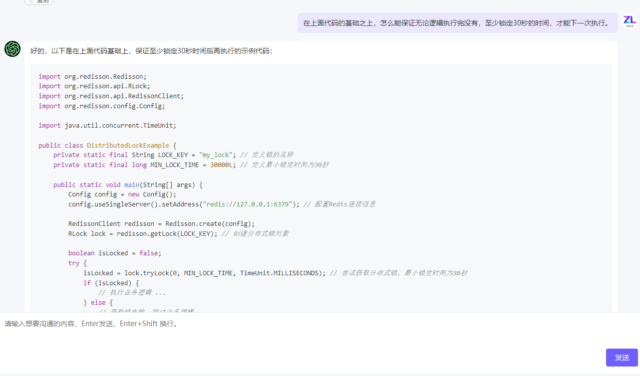Click the public class DistributedLockExample line
This screenshot has width=640, height=376.
point(107,145)
